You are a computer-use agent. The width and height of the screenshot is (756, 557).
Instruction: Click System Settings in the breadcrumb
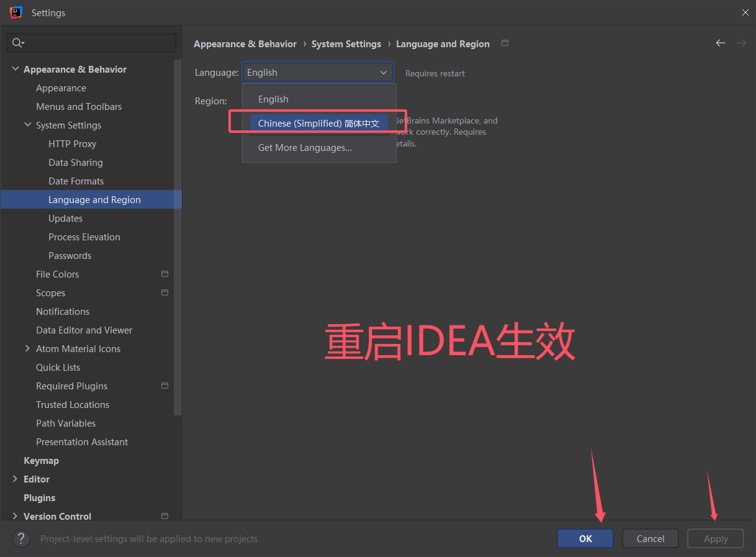point(346,44)
